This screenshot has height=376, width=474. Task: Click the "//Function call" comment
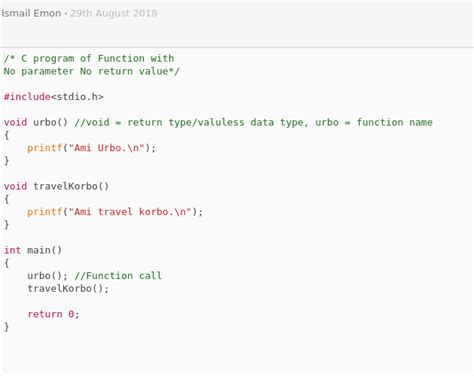tap(118, 276)
